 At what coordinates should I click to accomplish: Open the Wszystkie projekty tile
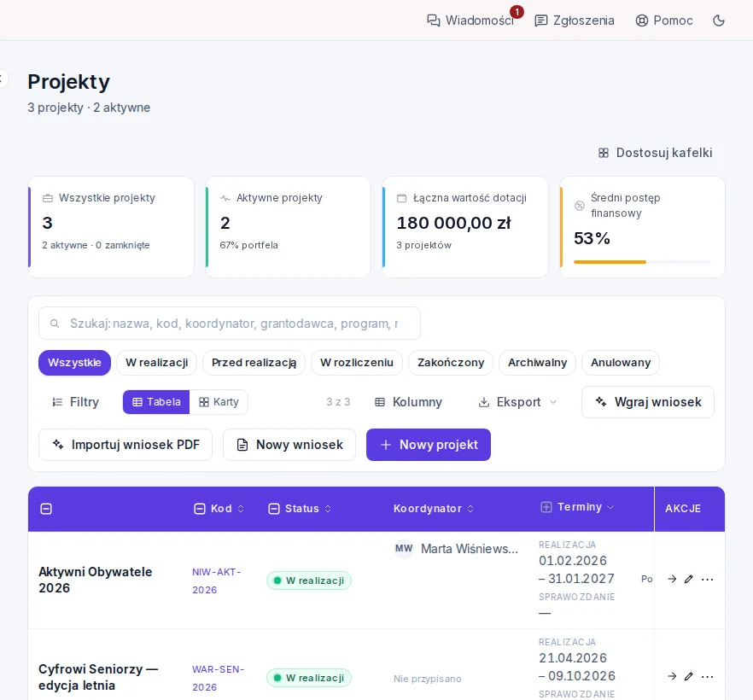(111, 226)
